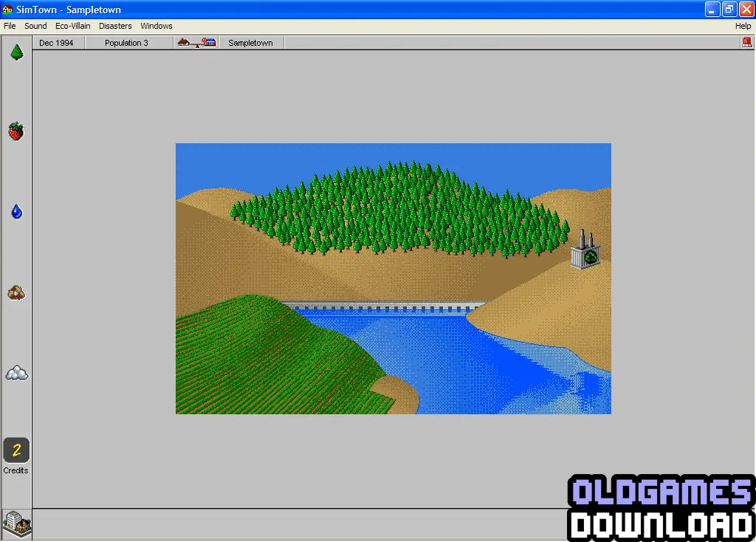Click the house balance scale icon

(196, 43)
